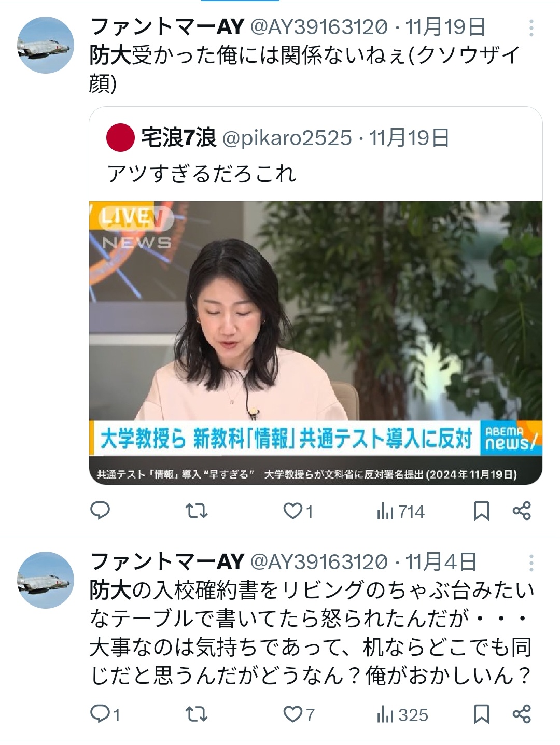This screenshot has height=745, width=560.
Task: Like the November 4 tweet with 7 likes
Action: coord(299,714)
